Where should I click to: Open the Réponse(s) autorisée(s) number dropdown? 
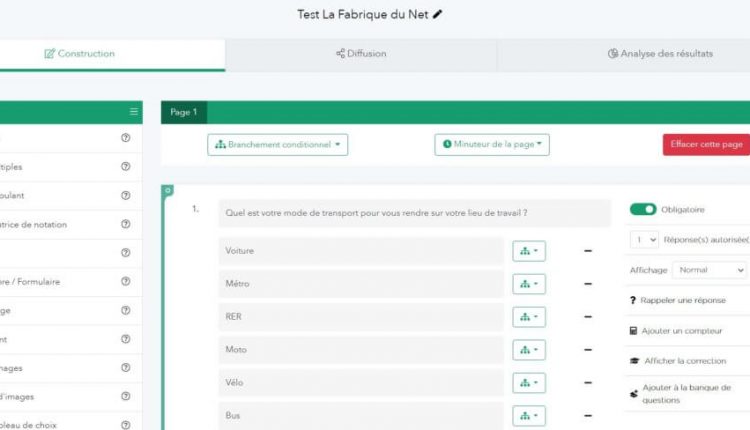click(644, 240)
